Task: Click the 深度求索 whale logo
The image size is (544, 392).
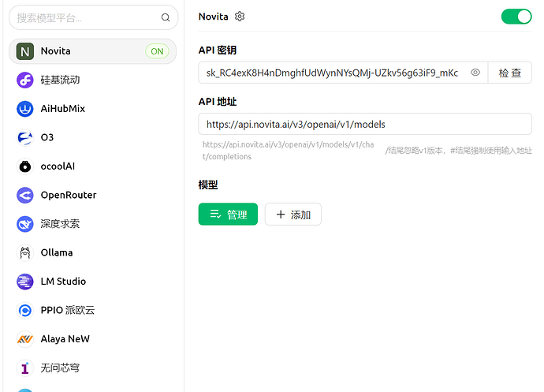Action: click(x=25, y=224)
